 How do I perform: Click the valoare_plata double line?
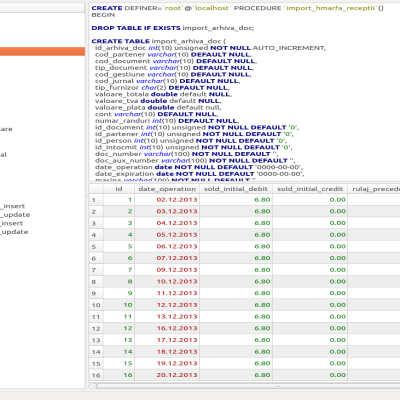point(158,108)
